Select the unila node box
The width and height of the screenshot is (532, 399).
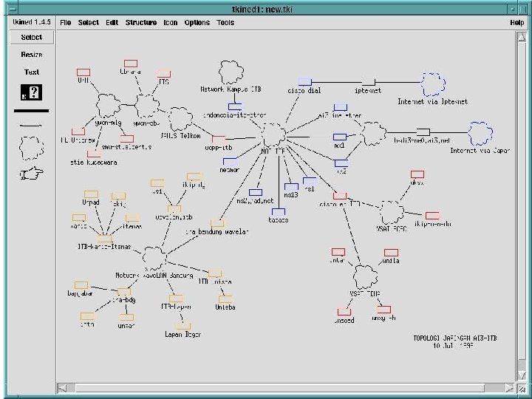click(391, 253)
